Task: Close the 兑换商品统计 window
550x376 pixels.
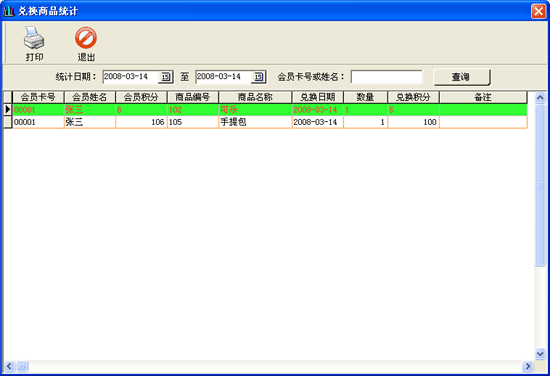Action: pos(538,11)
